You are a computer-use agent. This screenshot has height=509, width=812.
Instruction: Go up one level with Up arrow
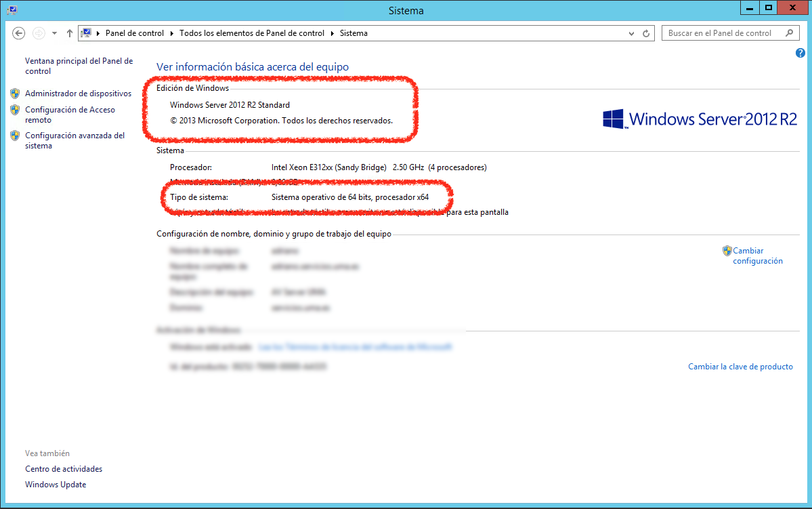pyautogui.click(x=69, y=33)
